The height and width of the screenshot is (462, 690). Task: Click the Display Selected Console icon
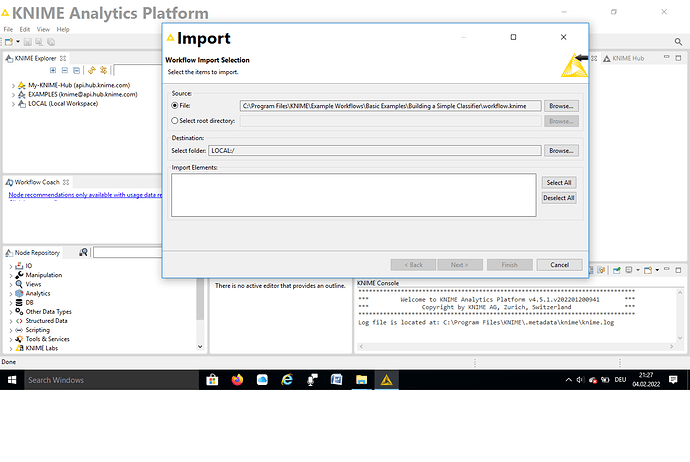tap(629, 270)
